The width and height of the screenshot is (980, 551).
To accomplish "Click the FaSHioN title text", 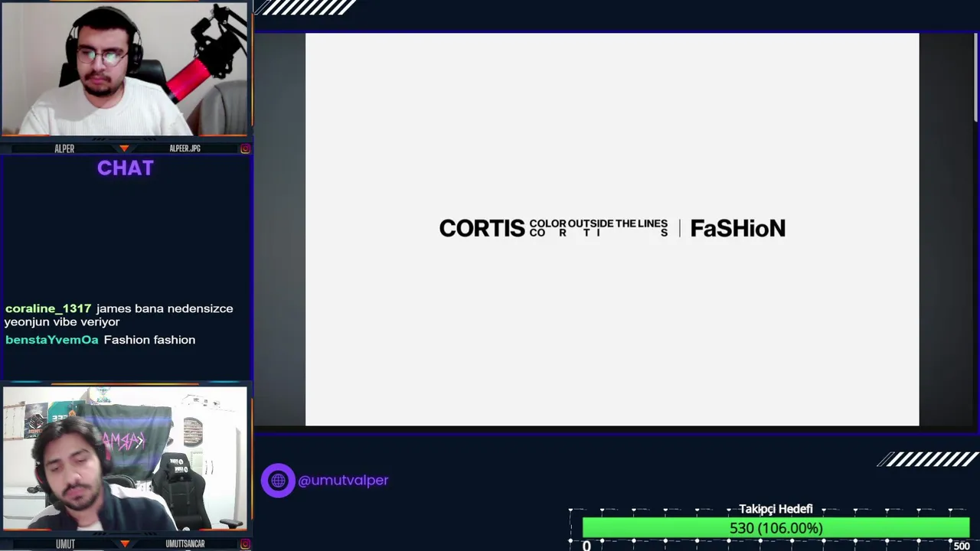I will click(738, 228).
